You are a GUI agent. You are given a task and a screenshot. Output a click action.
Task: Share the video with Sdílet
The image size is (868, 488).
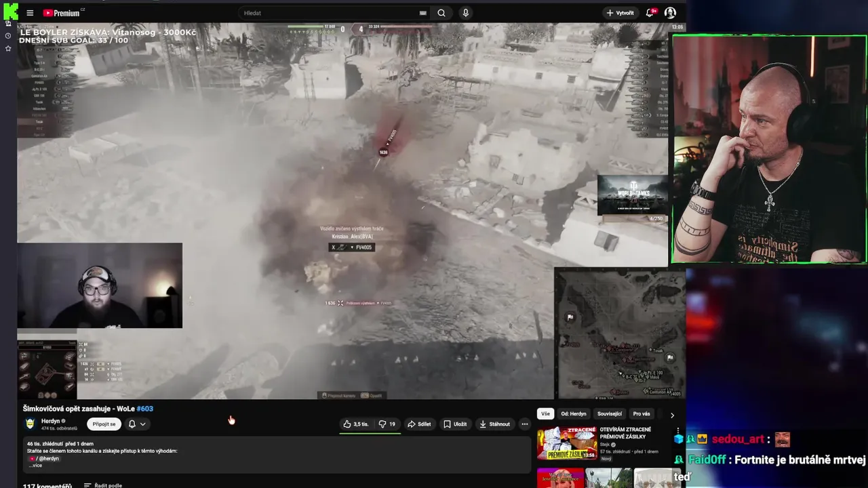click(x=419, y=424)
